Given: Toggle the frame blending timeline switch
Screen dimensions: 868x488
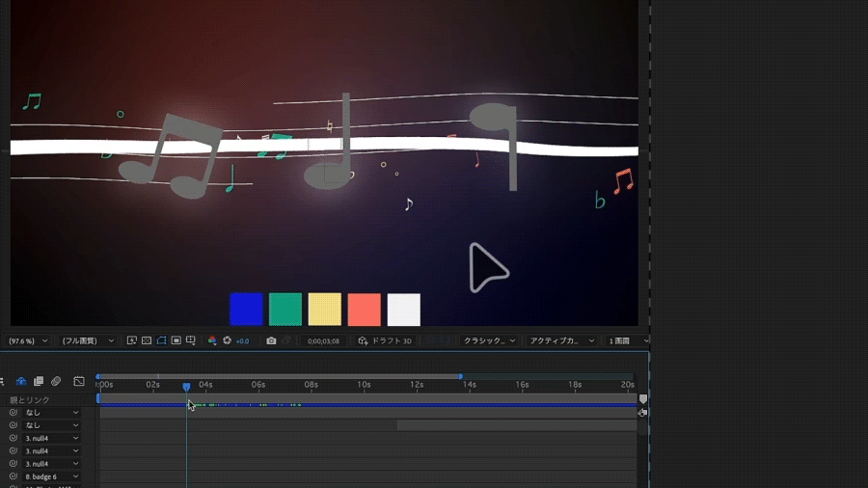Looking at the screenshot, I should point(39,381).
